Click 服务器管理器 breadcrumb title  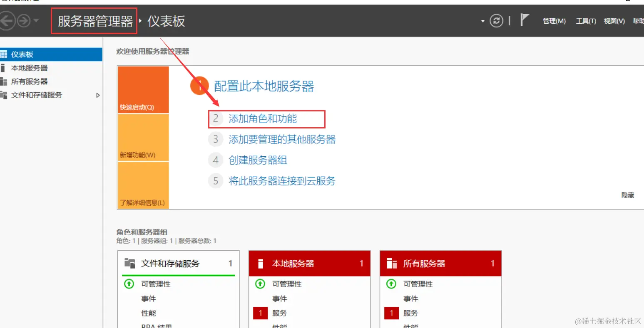coord(95,21)
